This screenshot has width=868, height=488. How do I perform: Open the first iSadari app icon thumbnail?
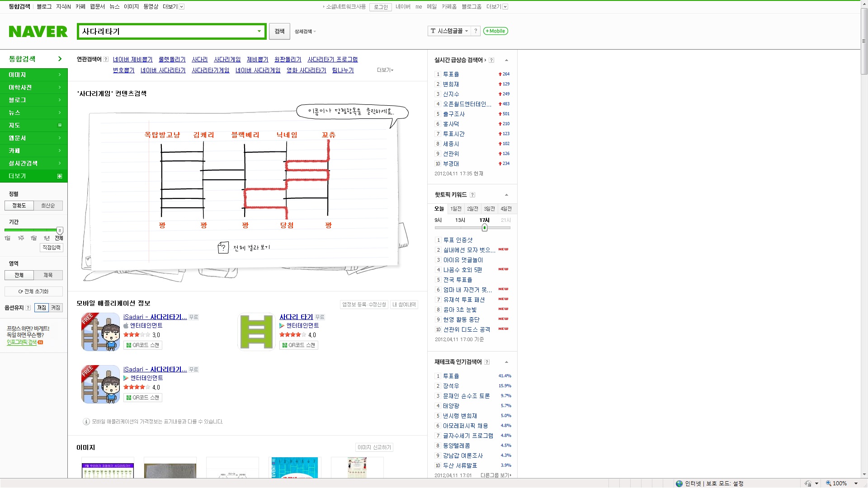pyautogui.click(x=100, y=332)
